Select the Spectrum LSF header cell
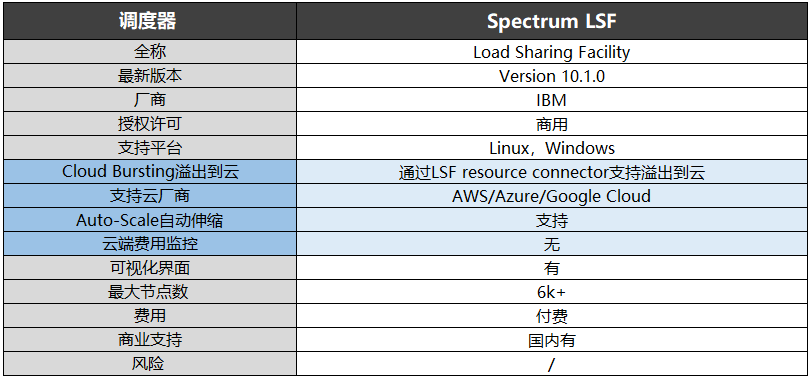Screen dimensions: 811x379 point(552,21)
